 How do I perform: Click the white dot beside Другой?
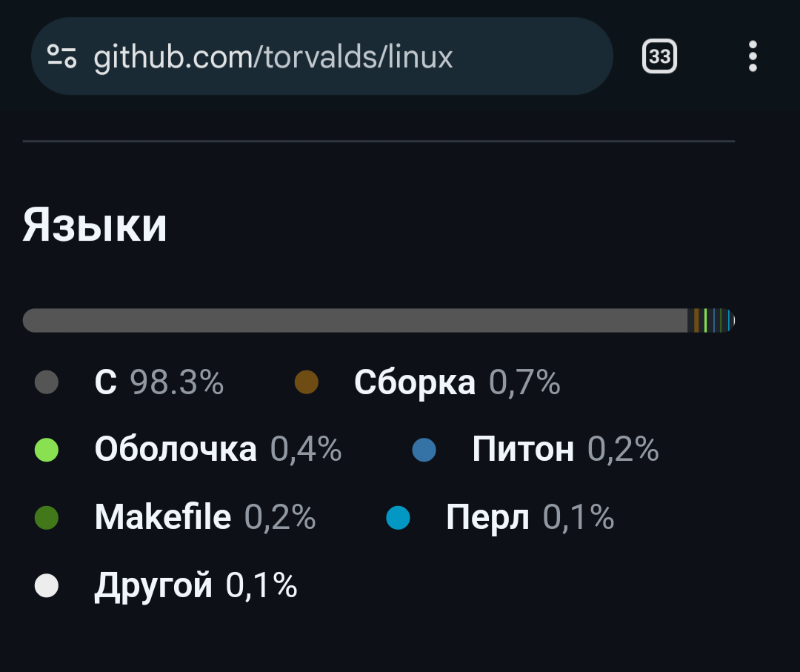pyautogui.click(x=47, y=586)
